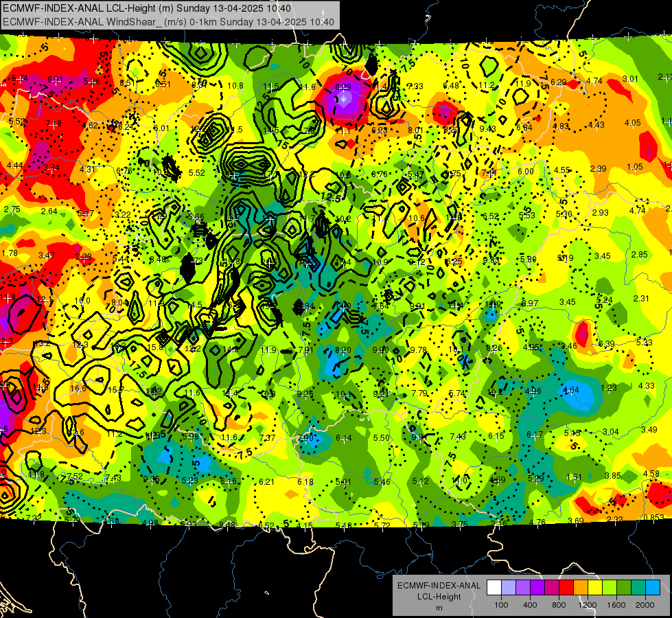672x618 pixels.
Task: Click the wind shear value 2.85
Action: pyautogui.click(x=640, y=255)
